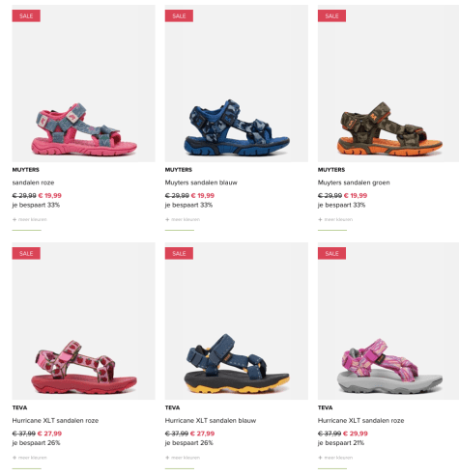The height and width of the screenshot is (476, 459).
Task: Click the TEVA brand name above €29,99 sandal
Action: [325, 407]
